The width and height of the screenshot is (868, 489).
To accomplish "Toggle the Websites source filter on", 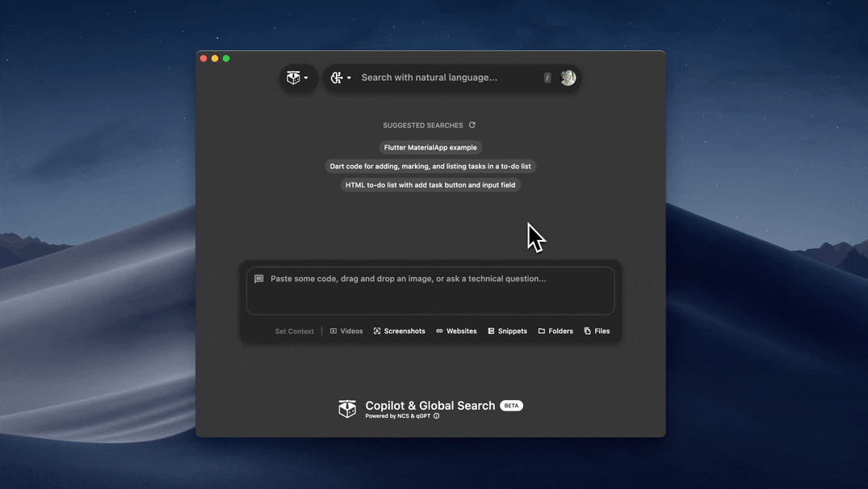I will point(456,331).
